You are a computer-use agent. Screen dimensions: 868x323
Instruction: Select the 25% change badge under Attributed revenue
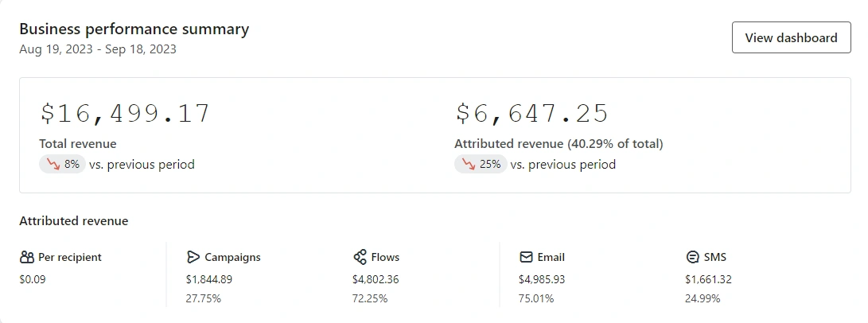(x=481, y=164)
